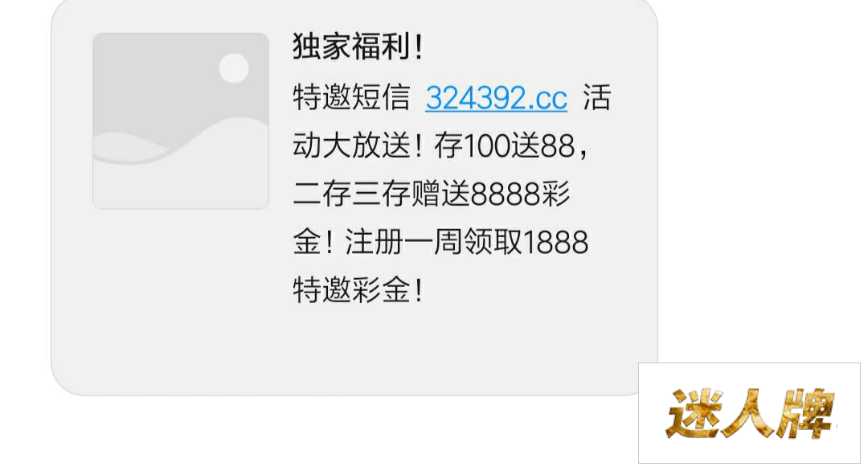Click the 存100送88 offer text
This screenshot has width=868, height=471.
click(x=505, y=145)
